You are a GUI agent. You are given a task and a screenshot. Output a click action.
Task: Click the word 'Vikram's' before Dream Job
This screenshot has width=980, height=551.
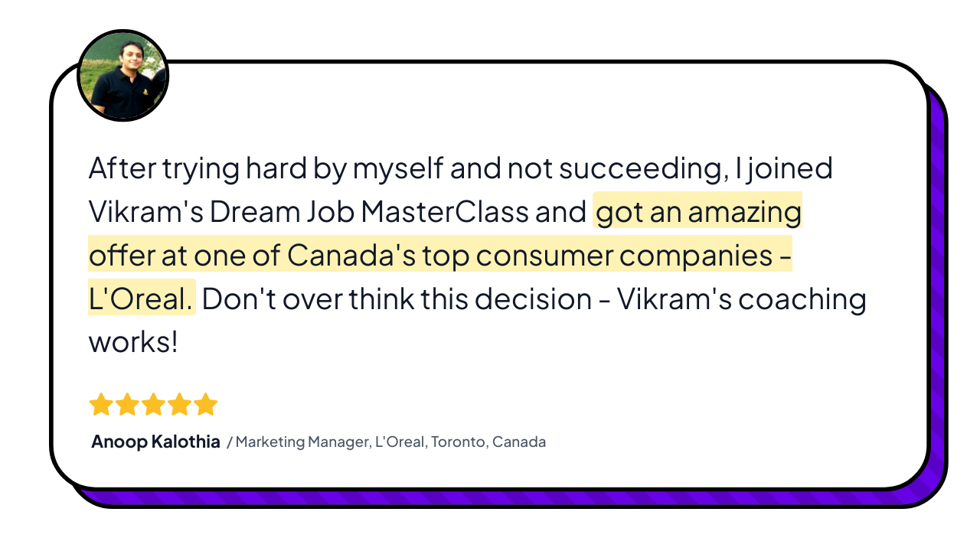tap(145, 211)
